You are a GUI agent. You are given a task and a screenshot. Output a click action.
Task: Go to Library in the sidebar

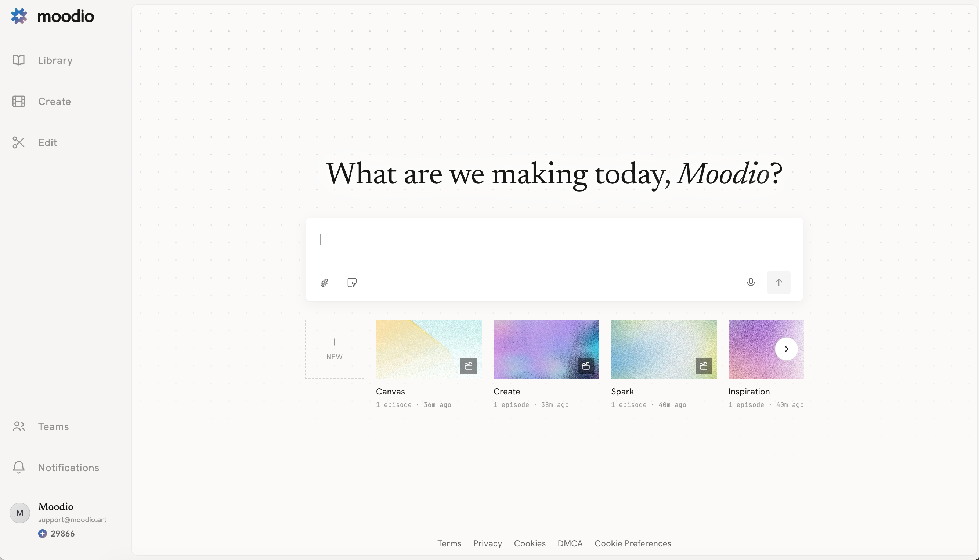(55, 61)
